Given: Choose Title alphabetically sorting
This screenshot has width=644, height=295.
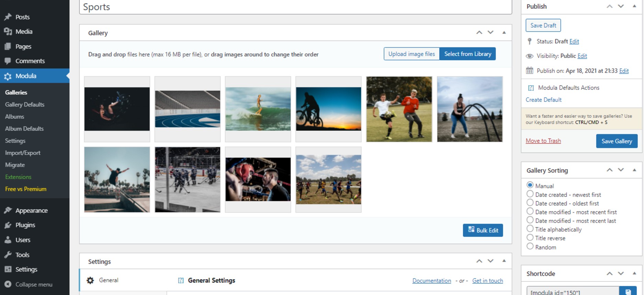Looking at the screenshot, I should 530,229.
